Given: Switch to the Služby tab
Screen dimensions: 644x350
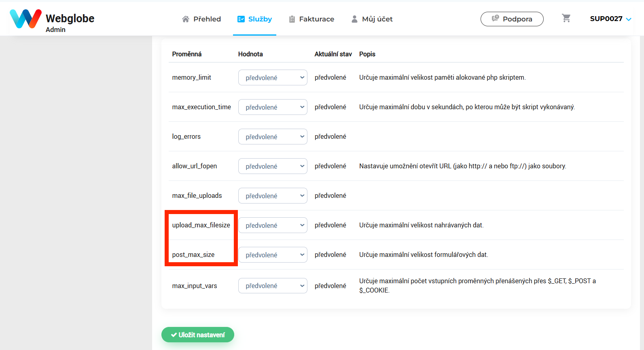Looking at the screenshot, I should (254, 19).
